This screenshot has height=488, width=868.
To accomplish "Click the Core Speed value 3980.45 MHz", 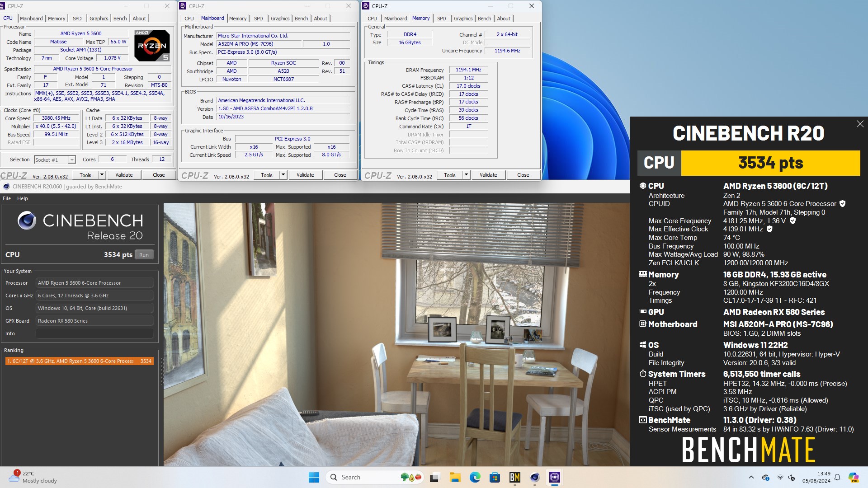I will click(x=56, y=118).
